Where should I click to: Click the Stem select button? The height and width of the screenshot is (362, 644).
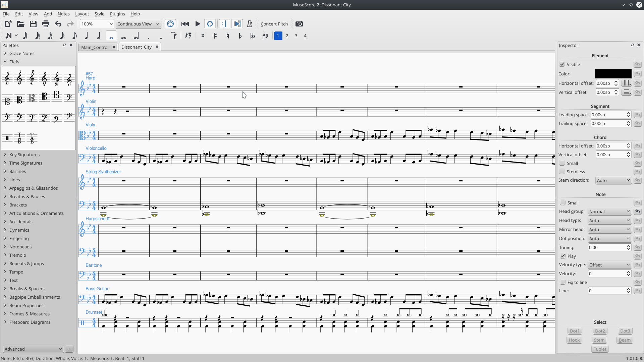click(x=599, y=340)
